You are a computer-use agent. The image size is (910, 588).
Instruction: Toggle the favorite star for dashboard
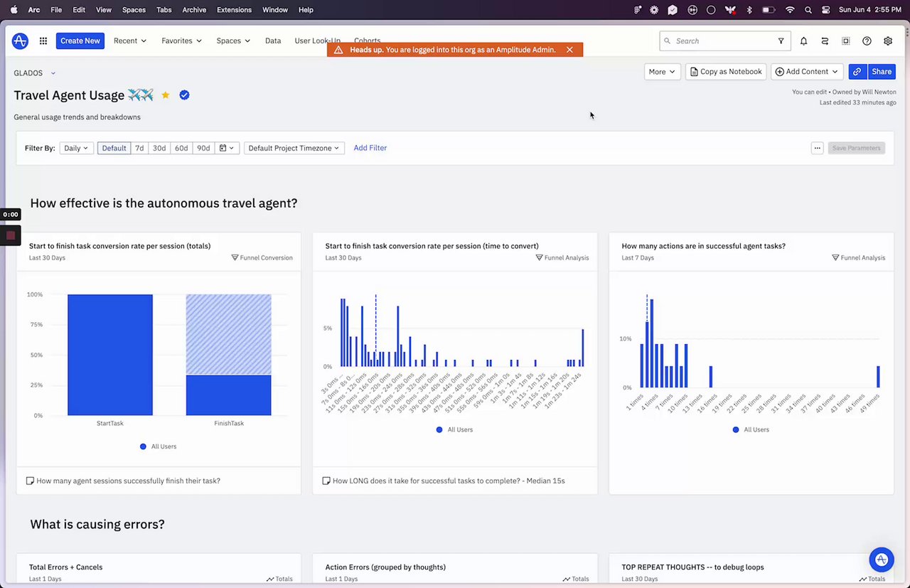click(166, 95)
